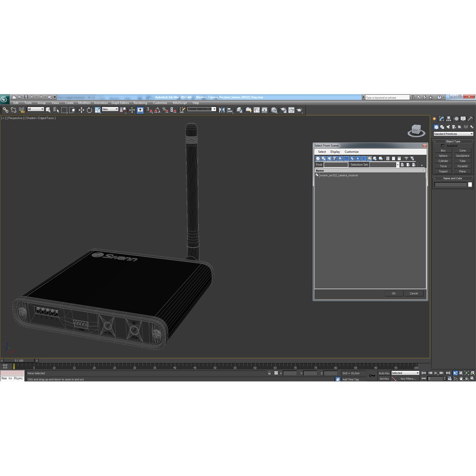Image resolution: width=476 pixels, height=476 pixels.
Task: Play the animation
Action: point(436,373)
